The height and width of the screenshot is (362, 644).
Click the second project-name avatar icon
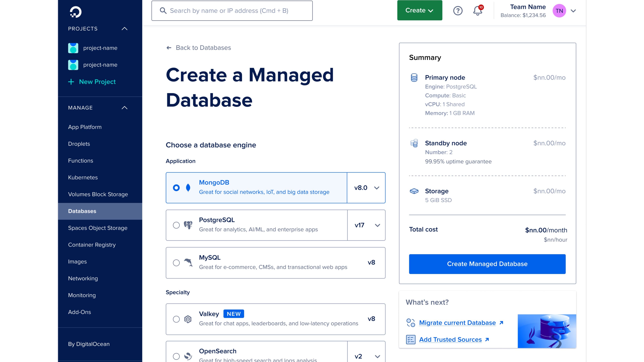point(73,65)
